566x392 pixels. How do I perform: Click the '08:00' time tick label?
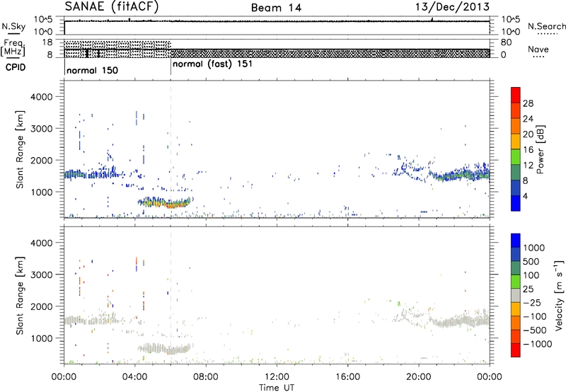(x=206, y=377)
